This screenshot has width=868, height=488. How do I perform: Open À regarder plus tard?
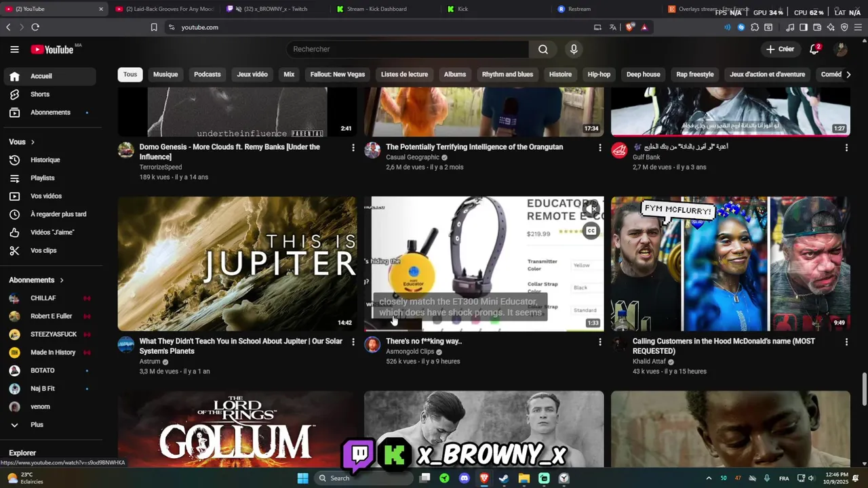[50, 214]
